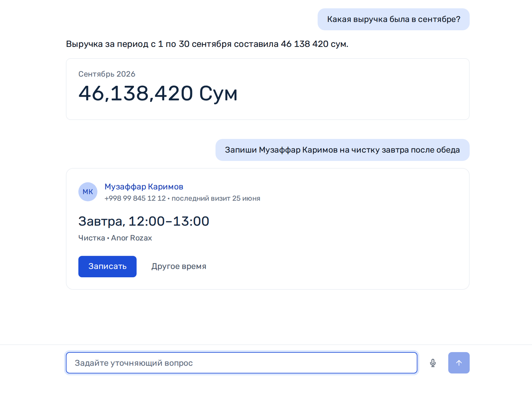The width and height of the screenshot is (532, 399).
Task: Click the Записать button
Action: coord(107,266)
